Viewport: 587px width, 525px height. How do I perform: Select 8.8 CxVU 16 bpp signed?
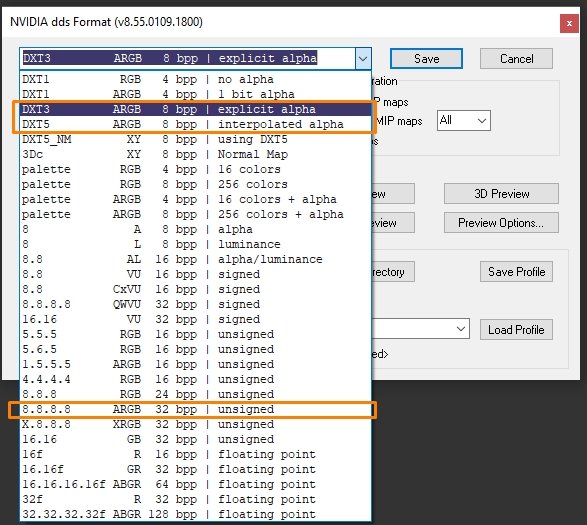coord(195,289)
